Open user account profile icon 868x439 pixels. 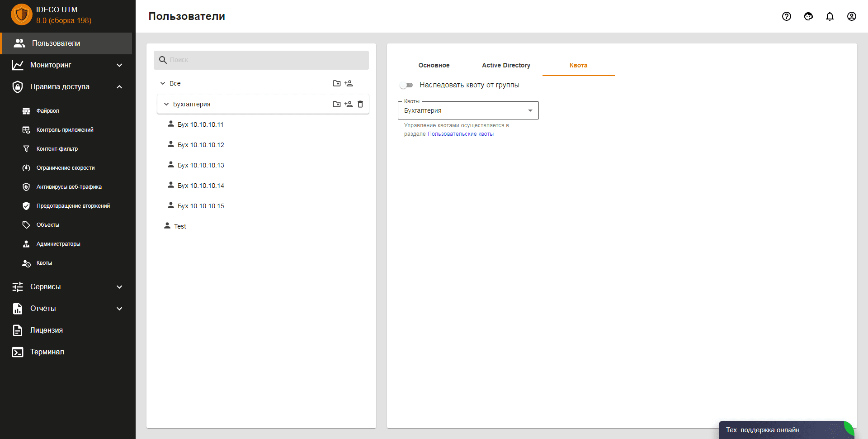(851, 16)
